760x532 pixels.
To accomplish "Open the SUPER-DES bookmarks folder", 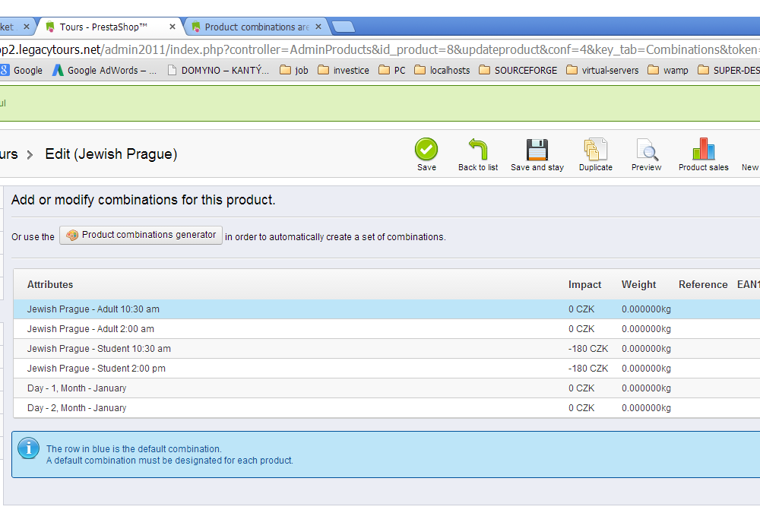I will tap(729, 70).
